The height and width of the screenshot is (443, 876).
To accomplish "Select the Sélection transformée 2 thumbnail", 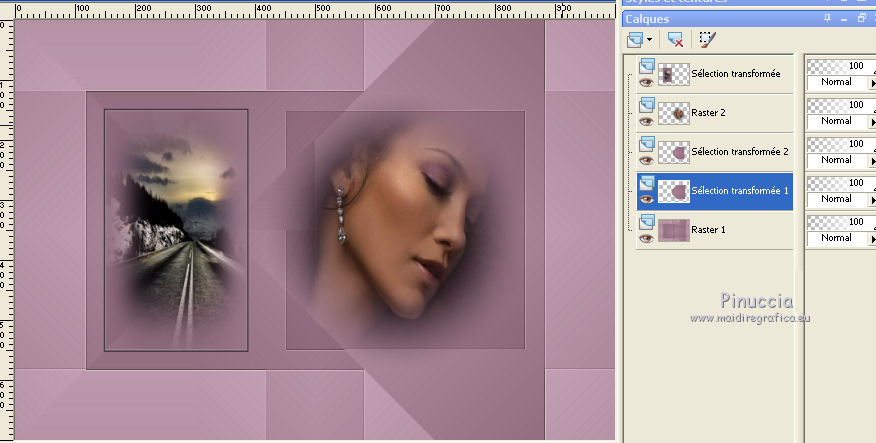I will [x=674, y=153].
